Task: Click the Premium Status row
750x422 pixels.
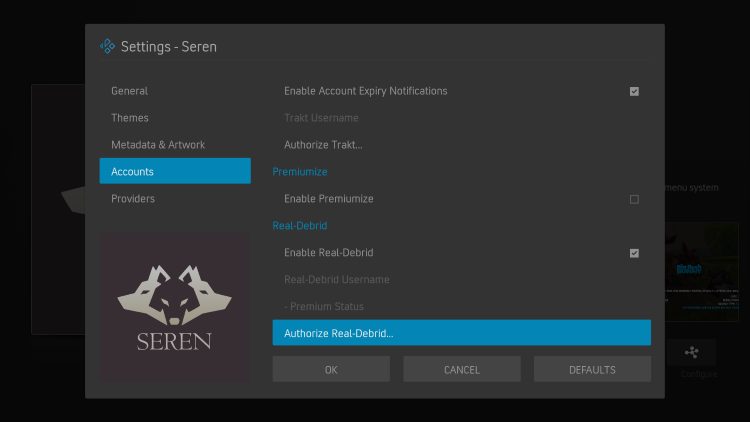Action: [462, 306]
